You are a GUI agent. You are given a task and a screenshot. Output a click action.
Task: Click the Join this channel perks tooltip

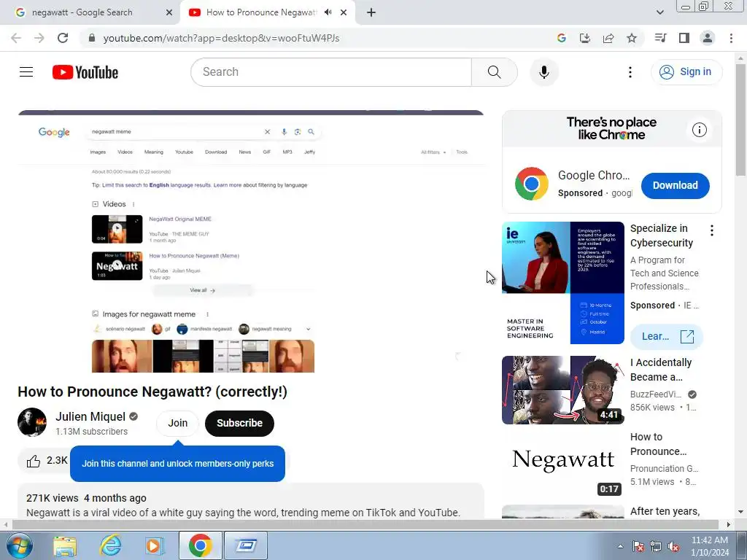pos(178,463)
